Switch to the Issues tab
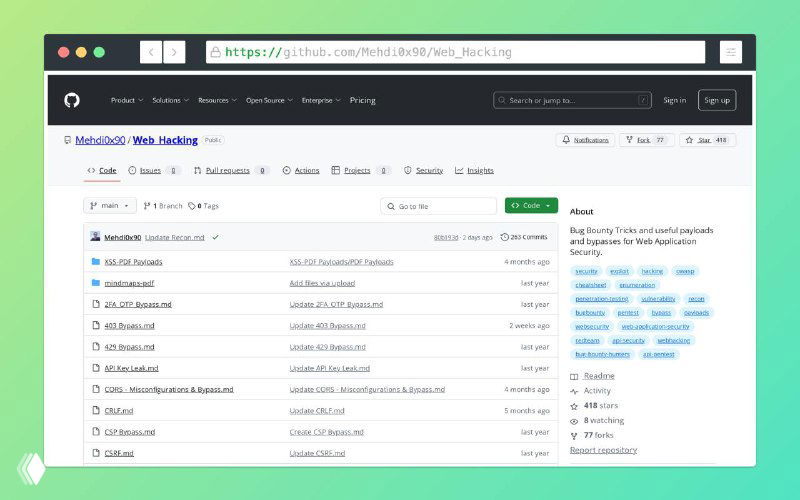The width and height of the screenshot is (800, 500). 155,170
